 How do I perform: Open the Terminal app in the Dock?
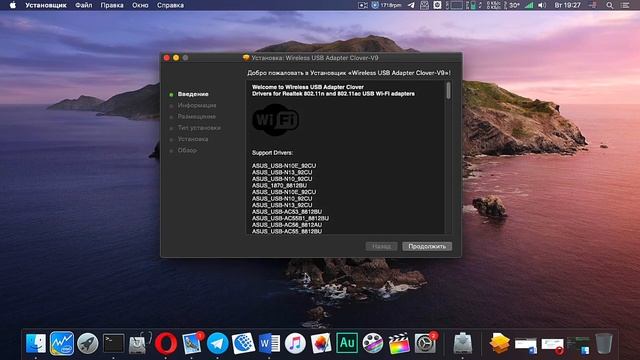click(x=113, y=343)
